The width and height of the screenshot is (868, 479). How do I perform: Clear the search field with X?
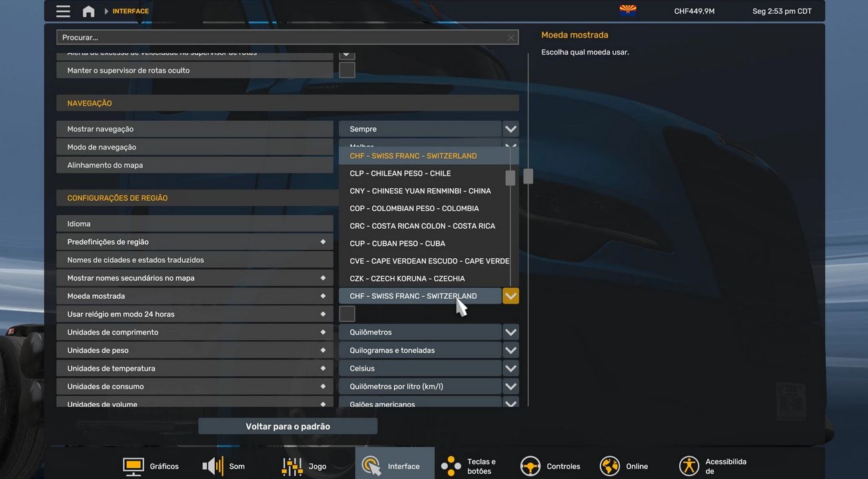click(x=511, y=37)
